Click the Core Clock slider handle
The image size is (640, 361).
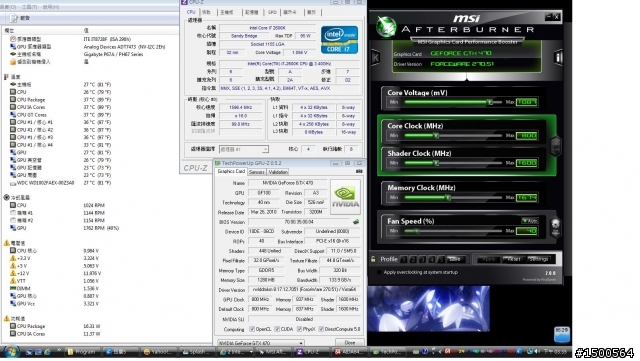click(x=436, y=135)
